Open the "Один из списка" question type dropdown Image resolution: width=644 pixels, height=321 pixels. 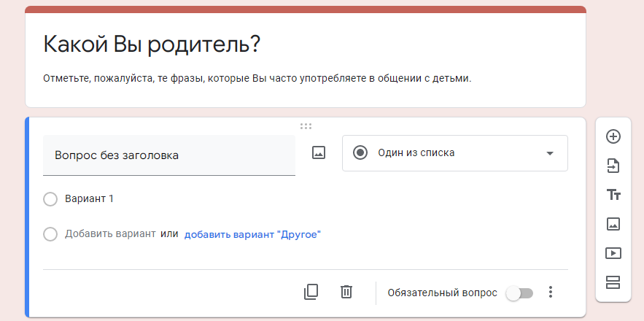(455, 153)
